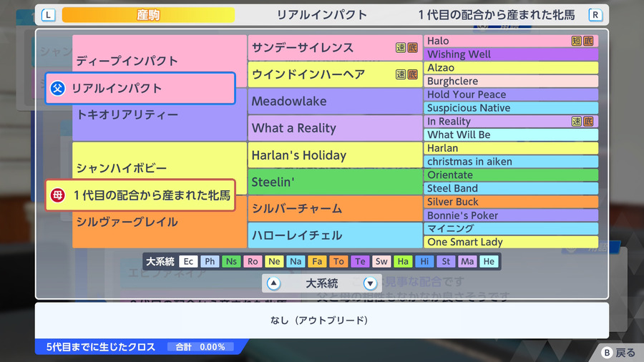Select the Hold Your Peace ancestor row
This screenshot has width=644, height=362.
(511, 94)
